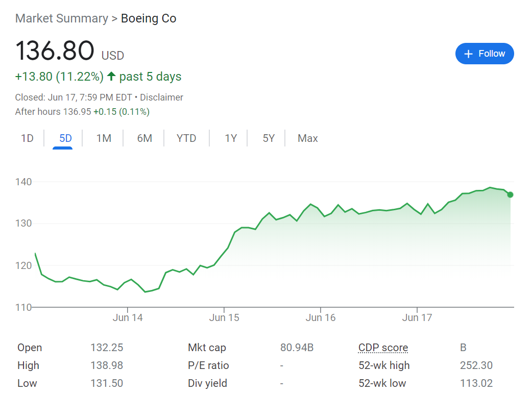
Task: Show the 6M price history
Action: tap(144, 138)
